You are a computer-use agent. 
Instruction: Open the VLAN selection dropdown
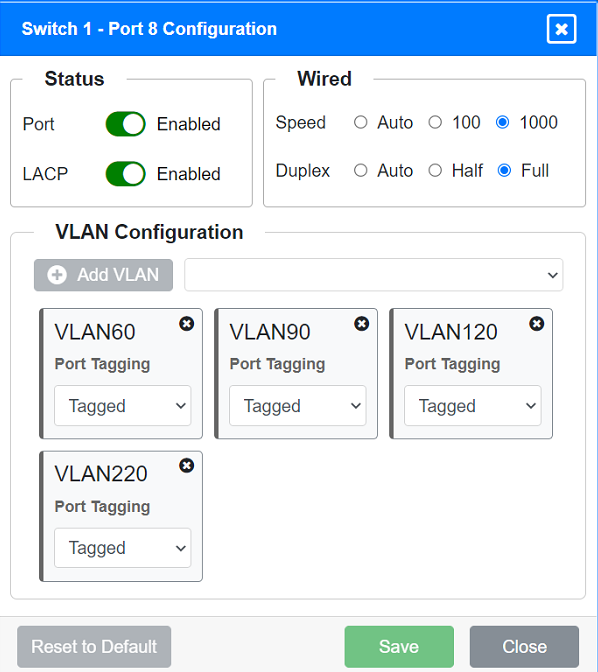coord(373,275)
